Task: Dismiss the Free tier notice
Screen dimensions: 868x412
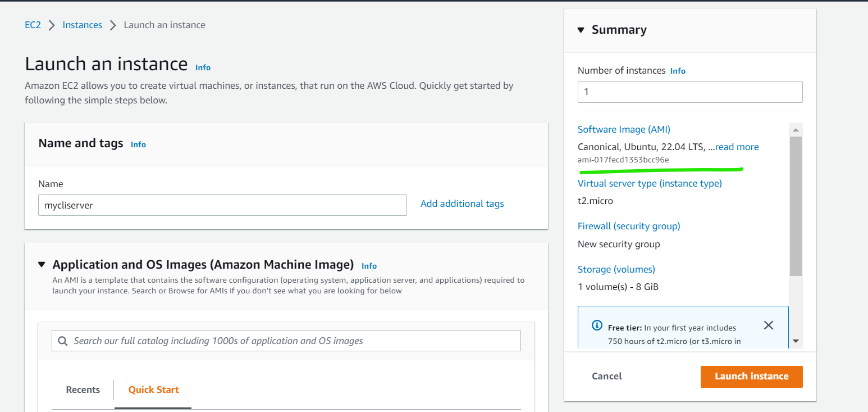Action: 769,325
